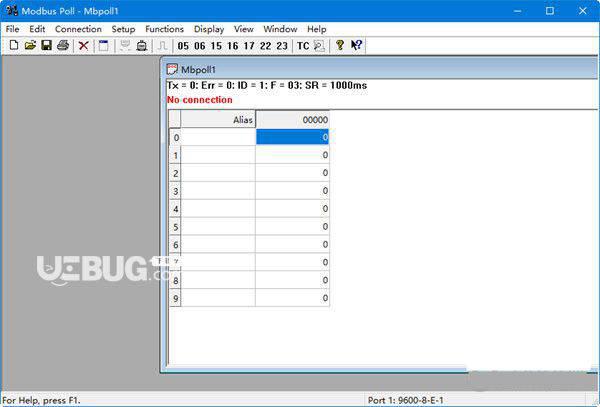
Task: Click the 00000 column header
Action: 292,120
